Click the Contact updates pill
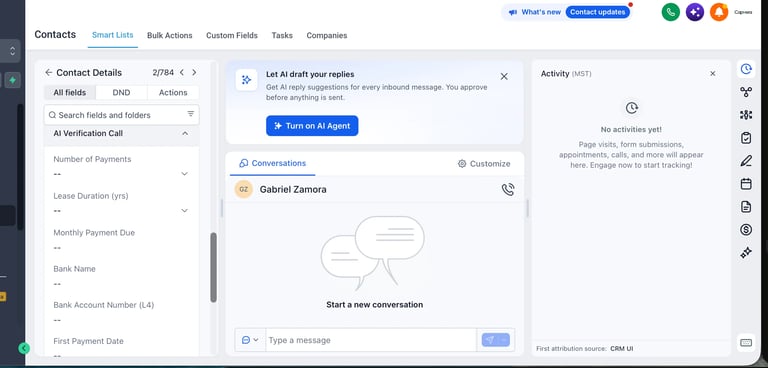This screenshot has width=768, height=368. (598, 12)
